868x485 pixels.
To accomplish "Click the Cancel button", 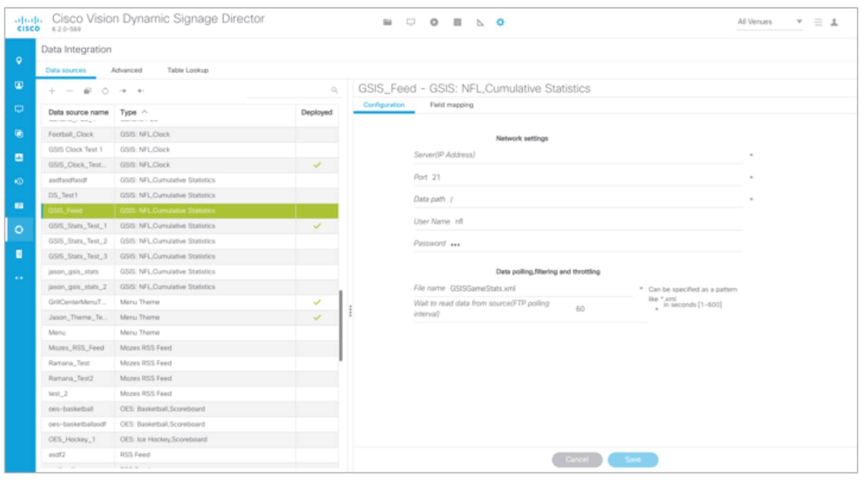I will coord(577,460).
